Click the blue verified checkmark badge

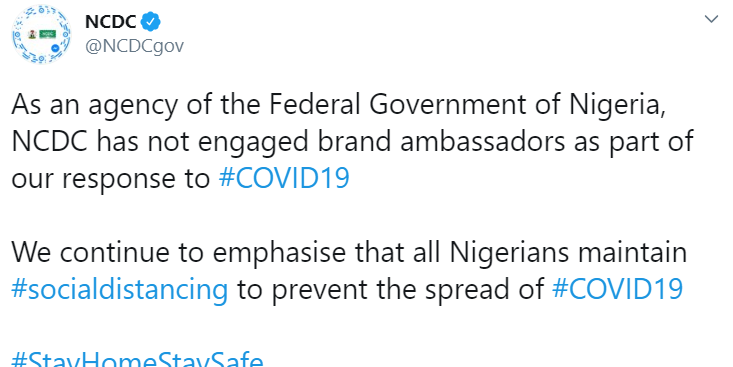pyautogui.click(x=151, y=22)
